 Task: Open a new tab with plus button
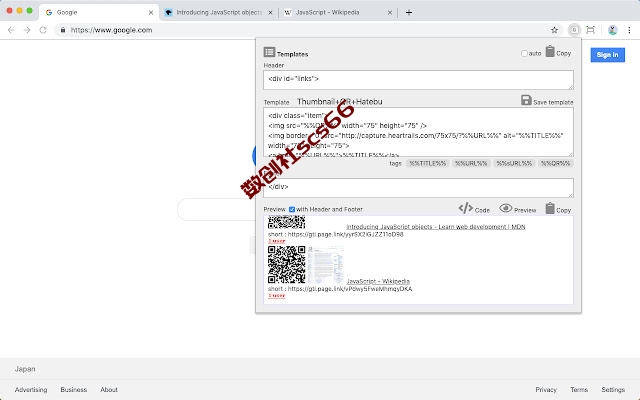coord(409,12)
